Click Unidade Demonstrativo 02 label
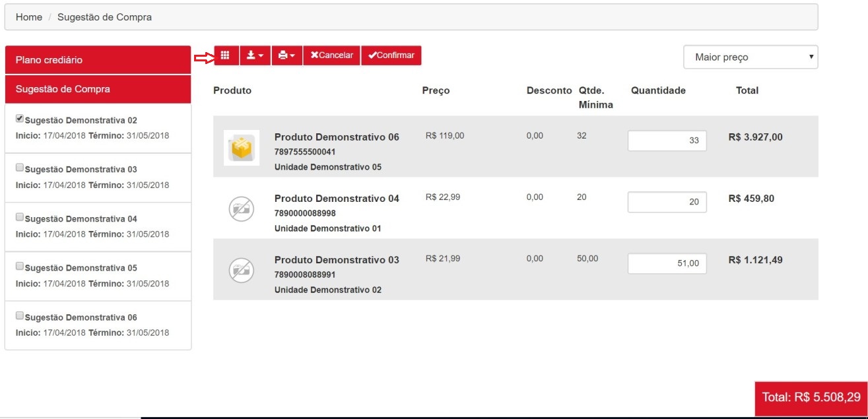The image size is (868, 419). (328, 290)
